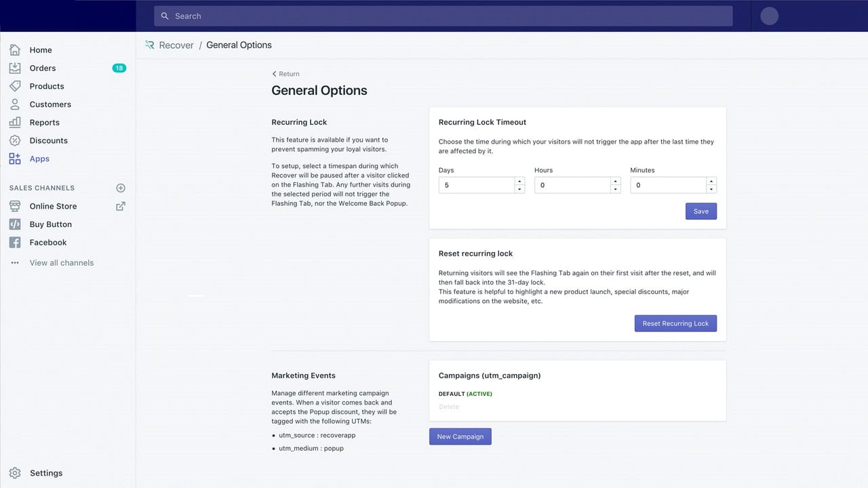The height and width of the screenshot is (488, 868).
Task: Open Online Store external link icon
Action: (x=121, y=206)
